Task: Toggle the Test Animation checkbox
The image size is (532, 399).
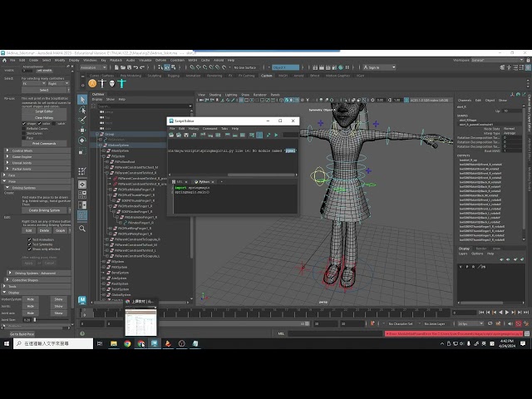Action: point(30,239)
